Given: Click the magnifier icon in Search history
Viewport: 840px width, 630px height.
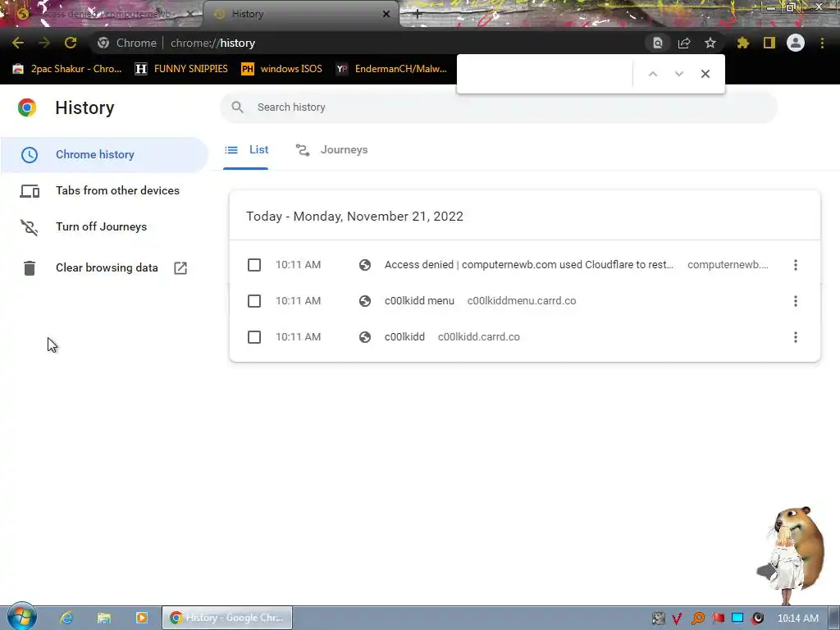Looking at the screenshot, I should click(237, 107).
